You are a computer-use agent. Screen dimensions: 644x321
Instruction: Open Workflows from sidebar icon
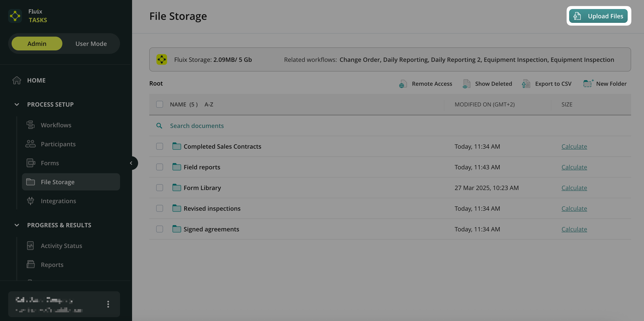pyautogui.click(x=31, y=125)
